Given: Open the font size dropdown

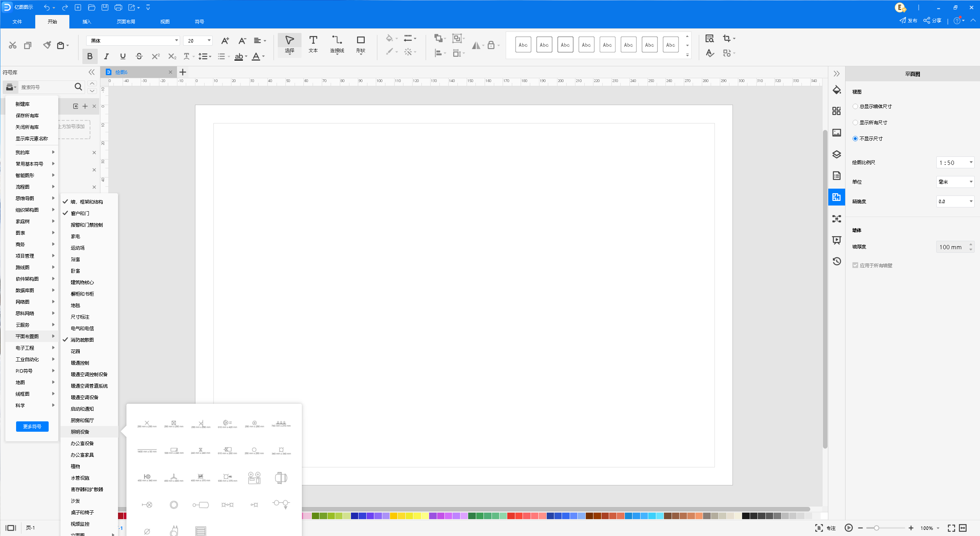Looking at the screenshot, I should point(209,41).
